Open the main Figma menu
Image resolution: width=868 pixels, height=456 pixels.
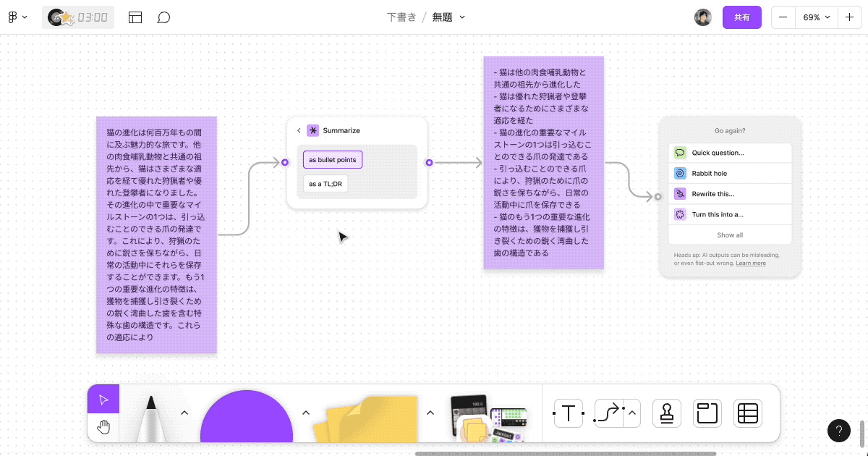coord(17,17)
